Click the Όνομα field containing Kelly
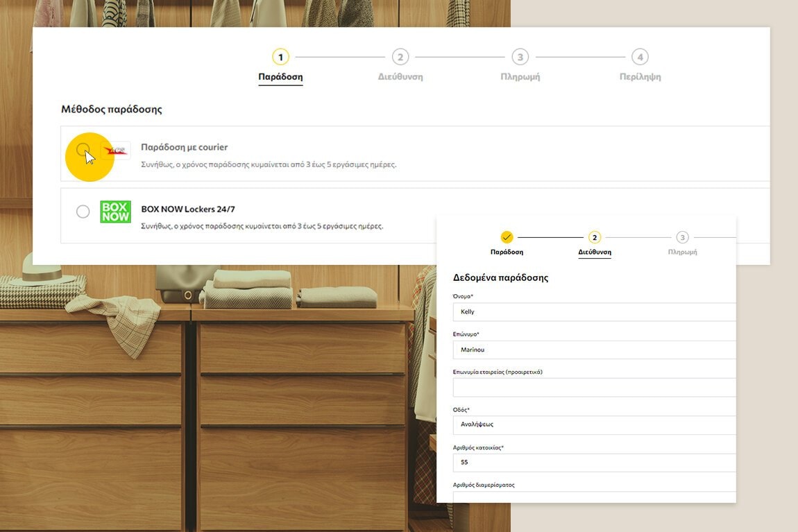 pos(594,312)
